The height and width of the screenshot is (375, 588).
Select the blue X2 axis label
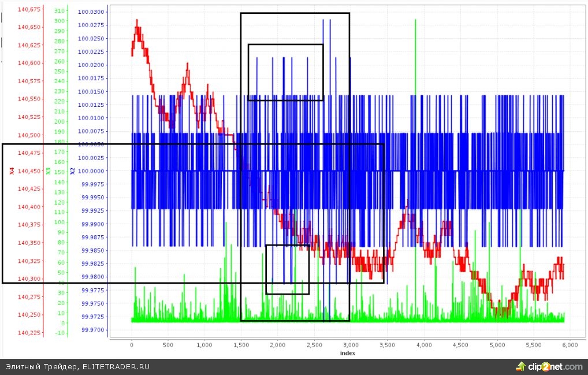click(72, 171)
